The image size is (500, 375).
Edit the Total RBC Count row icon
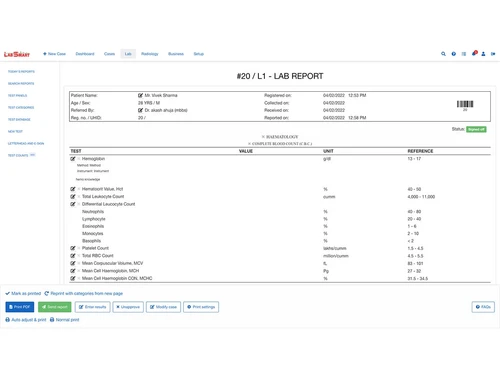(73, 256)
